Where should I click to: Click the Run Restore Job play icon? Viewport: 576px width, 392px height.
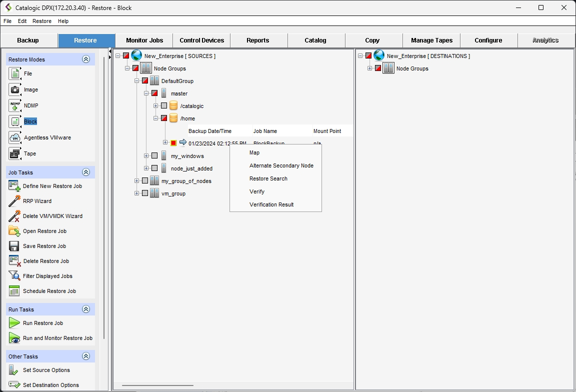click(14, 323)
